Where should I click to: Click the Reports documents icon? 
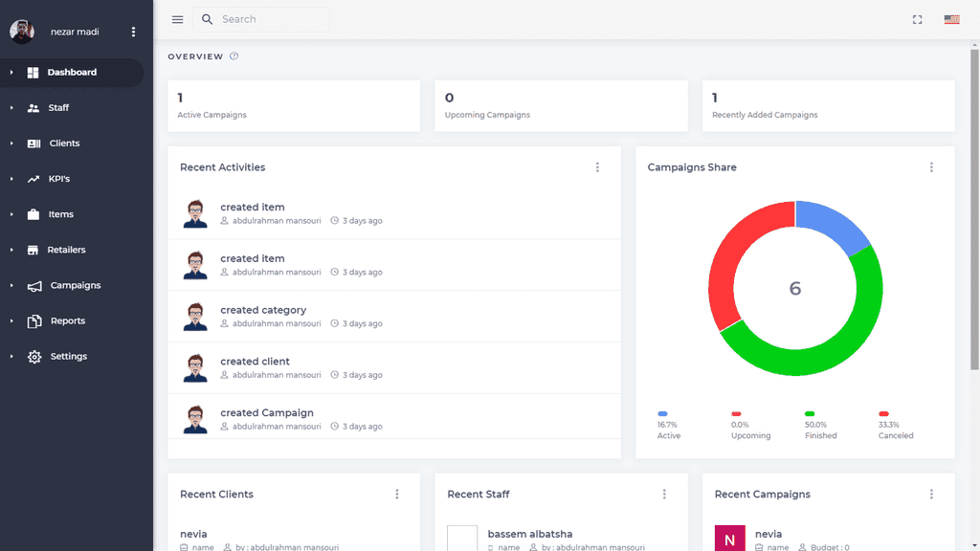(34, 321)
